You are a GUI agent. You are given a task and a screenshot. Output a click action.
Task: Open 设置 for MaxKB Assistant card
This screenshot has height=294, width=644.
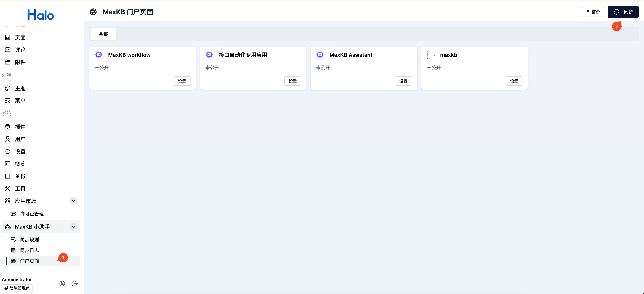[x=403, y=81]
